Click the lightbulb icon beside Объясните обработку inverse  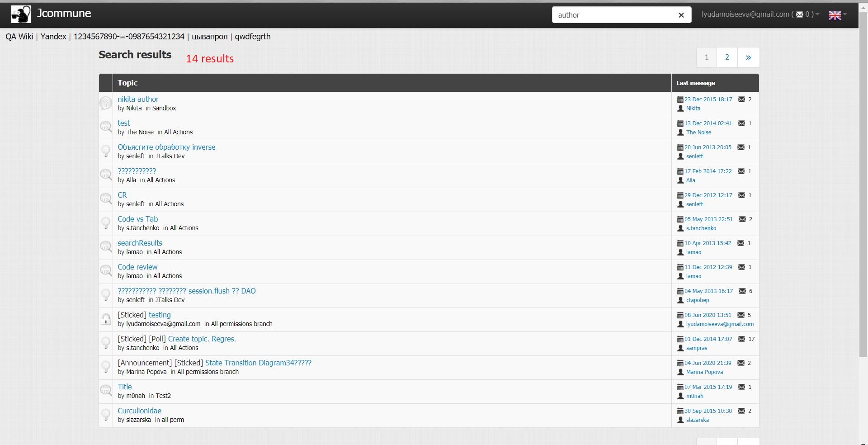106,151
